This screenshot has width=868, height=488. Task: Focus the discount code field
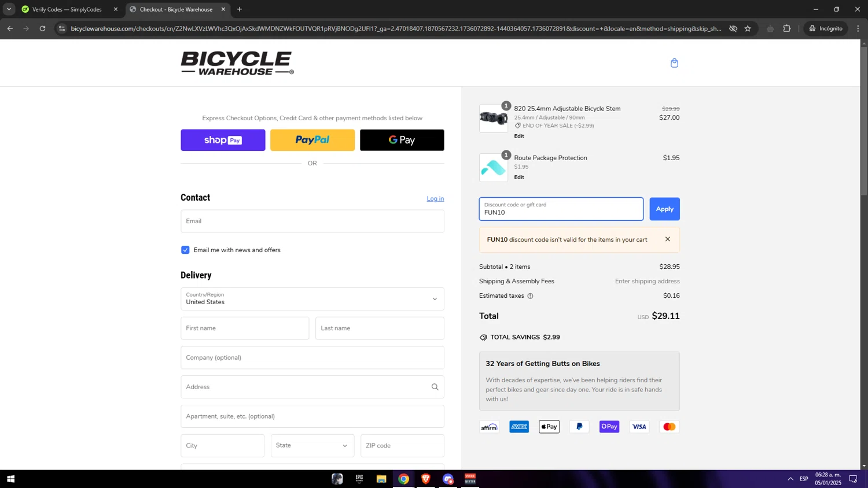(561, 209)
